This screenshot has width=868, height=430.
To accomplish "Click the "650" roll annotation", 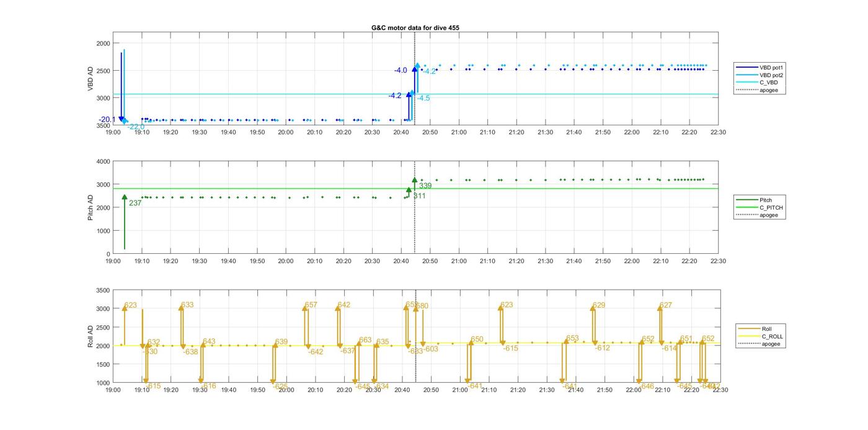I will click(477, 339).
